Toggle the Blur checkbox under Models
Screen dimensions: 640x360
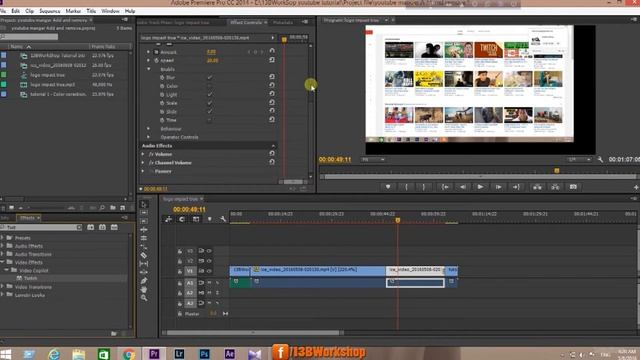209,77
